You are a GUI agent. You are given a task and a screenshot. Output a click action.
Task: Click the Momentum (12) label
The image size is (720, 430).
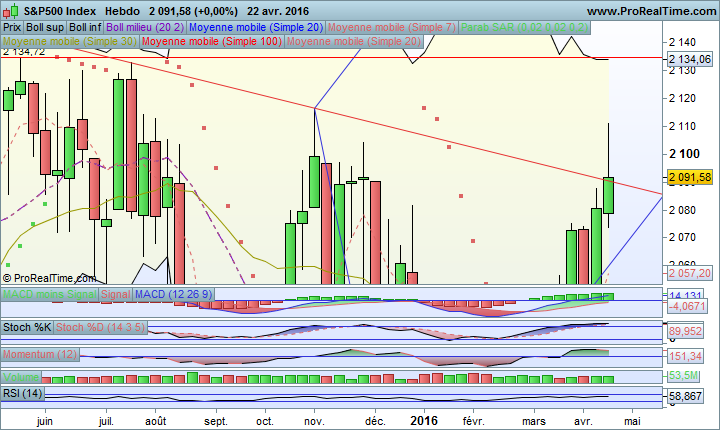pos(40,354)
